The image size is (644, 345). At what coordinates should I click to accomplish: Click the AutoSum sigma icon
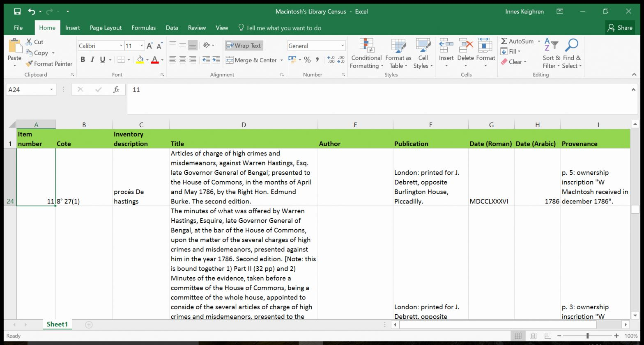coord(504,41)
